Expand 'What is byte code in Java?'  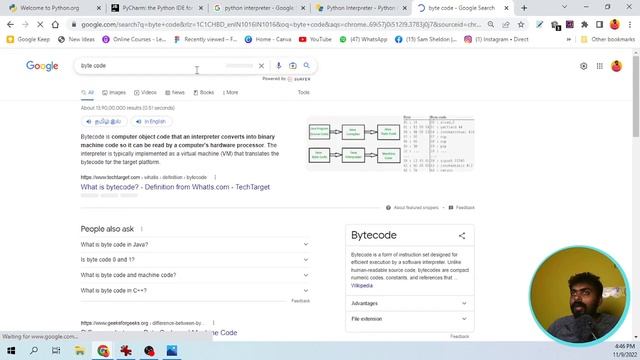pyautogui.click(x=195, y=244)
